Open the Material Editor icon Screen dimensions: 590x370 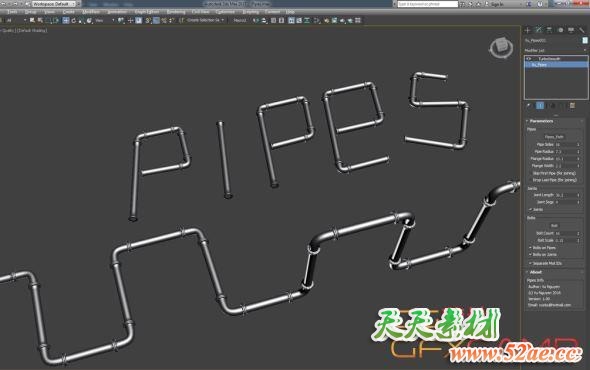(316, 20)
